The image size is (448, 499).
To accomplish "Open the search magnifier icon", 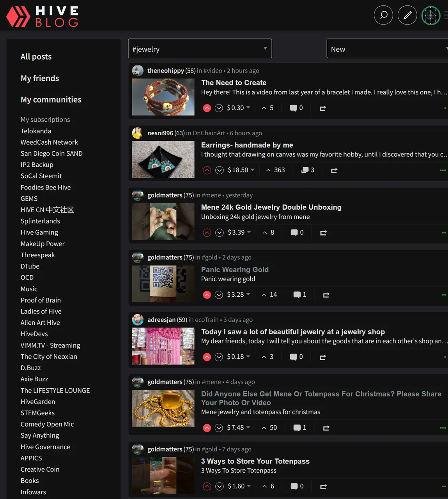I will tap(383, 15).
